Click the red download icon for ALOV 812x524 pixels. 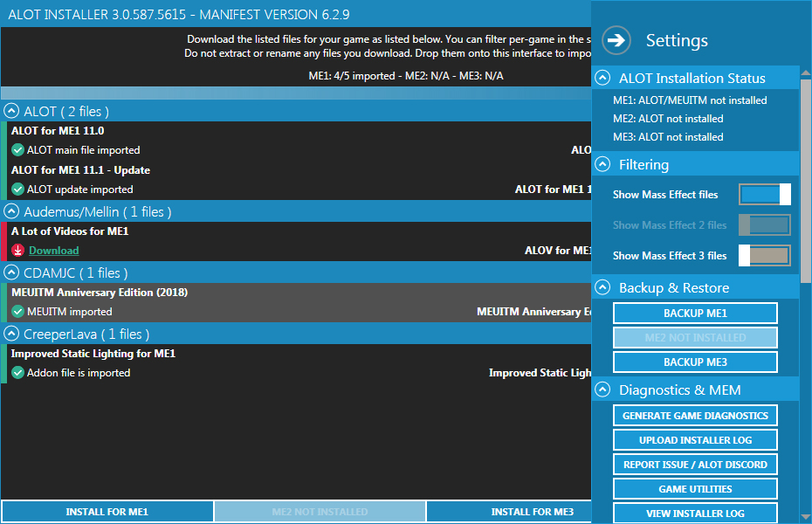[18, 251]
